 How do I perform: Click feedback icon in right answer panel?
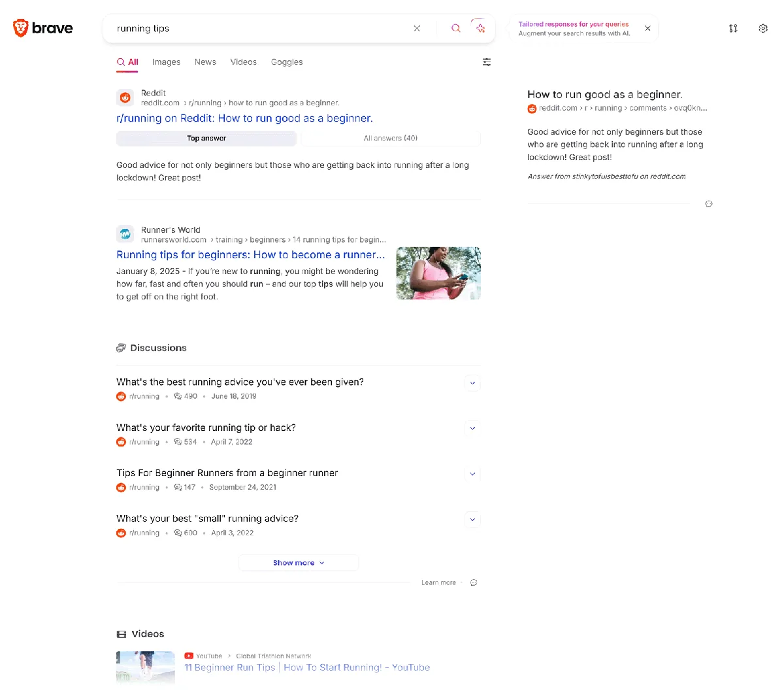pyautogui.click(x=709, y=204)
